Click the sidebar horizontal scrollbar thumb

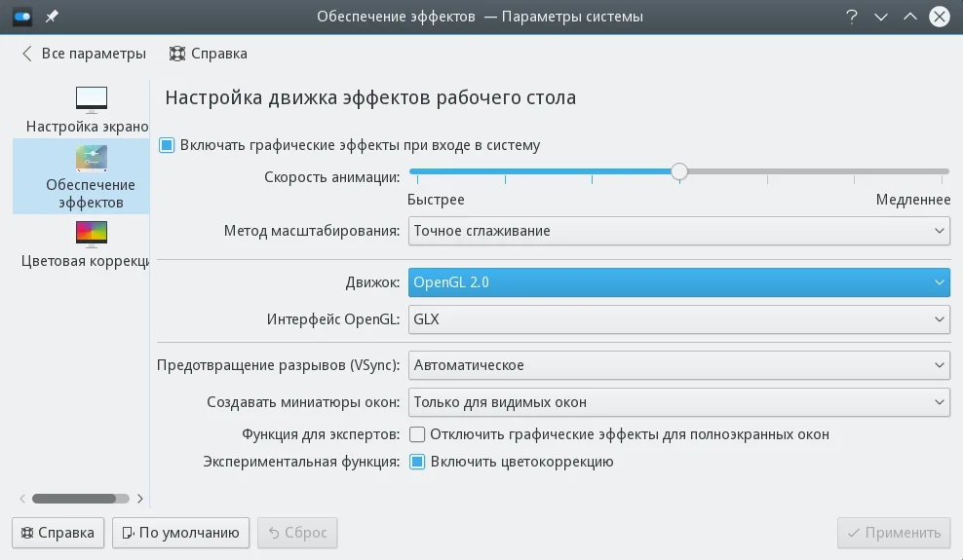tap(74, 499)
